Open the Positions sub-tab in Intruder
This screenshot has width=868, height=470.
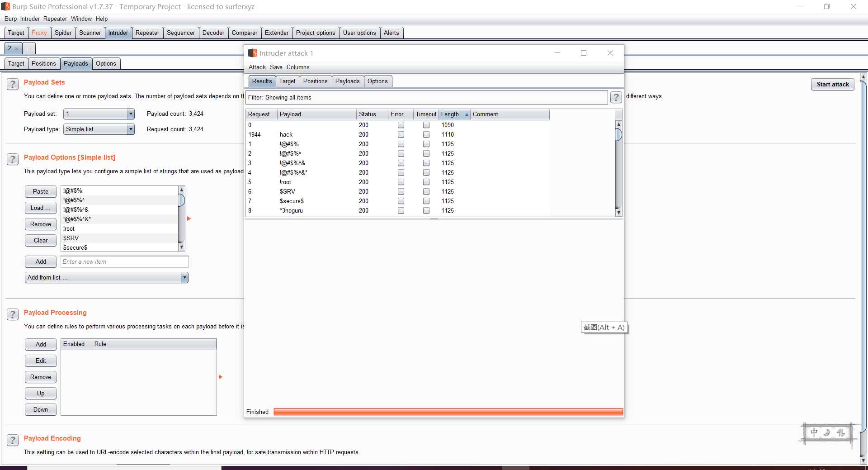point(44,63)
